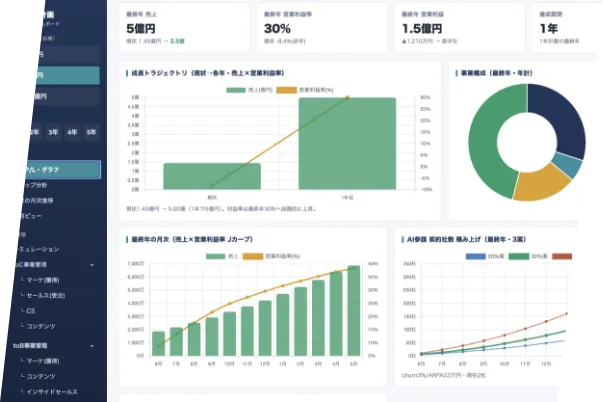Click the red legend swatch in contracts chart
The image size is (603, 402).
[x=562, y=256]
